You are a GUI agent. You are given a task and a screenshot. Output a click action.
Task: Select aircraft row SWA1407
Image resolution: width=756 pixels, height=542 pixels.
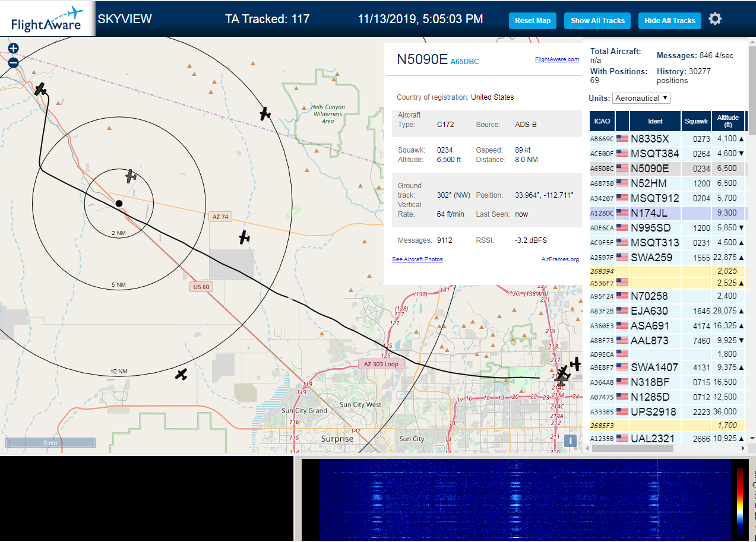[668, 367]
